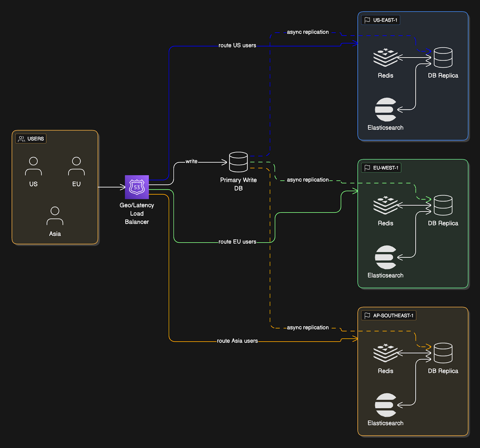Select Elasticsearch icon in US-EAST-1 region
The image size is (480, 448).
pyautogui.click(x=385, y=110)
